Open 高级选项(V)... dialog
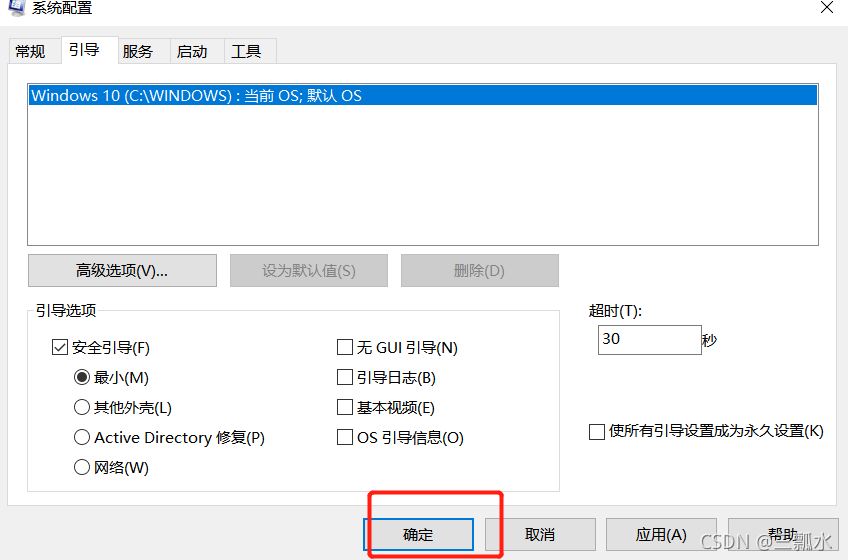The width and height of the screenshot is (848, 560). click(122, 271)
